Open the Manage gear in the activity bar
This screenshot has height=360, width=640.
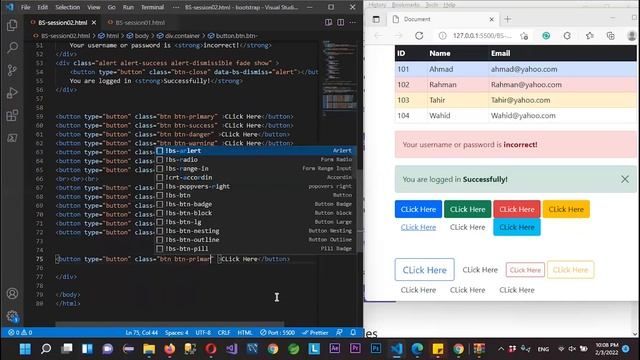pyautogui.click(x=12, y=316)
